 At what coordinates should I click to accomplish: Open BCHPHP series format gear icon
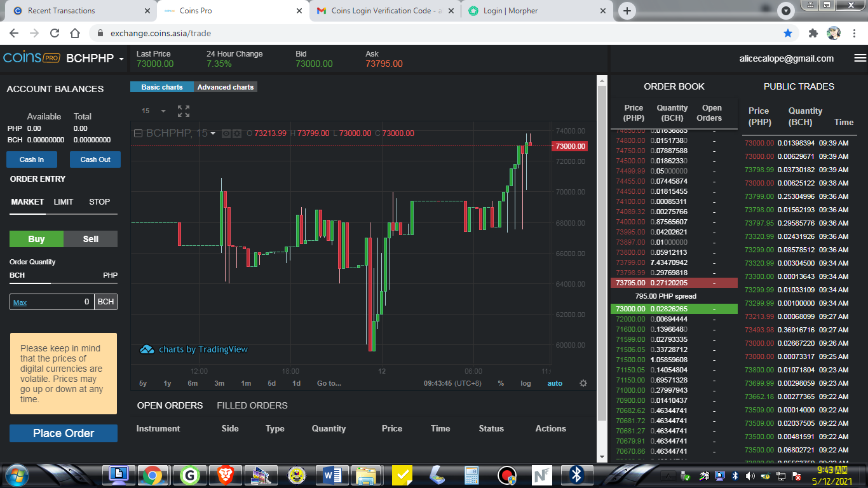[x=236, y=133]
